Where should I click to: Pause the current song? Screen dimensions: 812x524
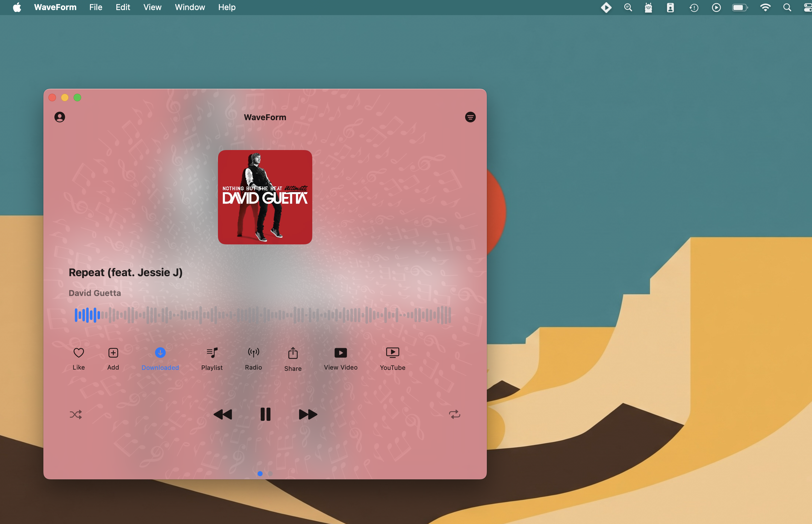coord(265,415)
